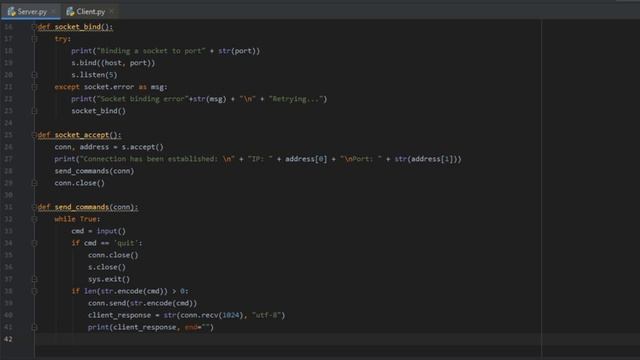Click the 'sys.exit()' line
640x360 pixels.
109,279
